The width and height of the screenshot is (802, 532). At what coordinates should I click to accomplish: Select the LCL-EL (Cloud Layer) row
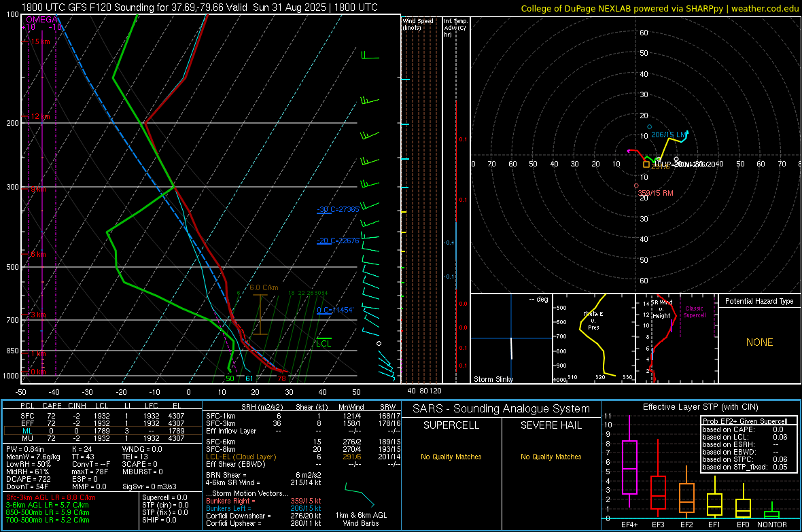tap(303, 457)
